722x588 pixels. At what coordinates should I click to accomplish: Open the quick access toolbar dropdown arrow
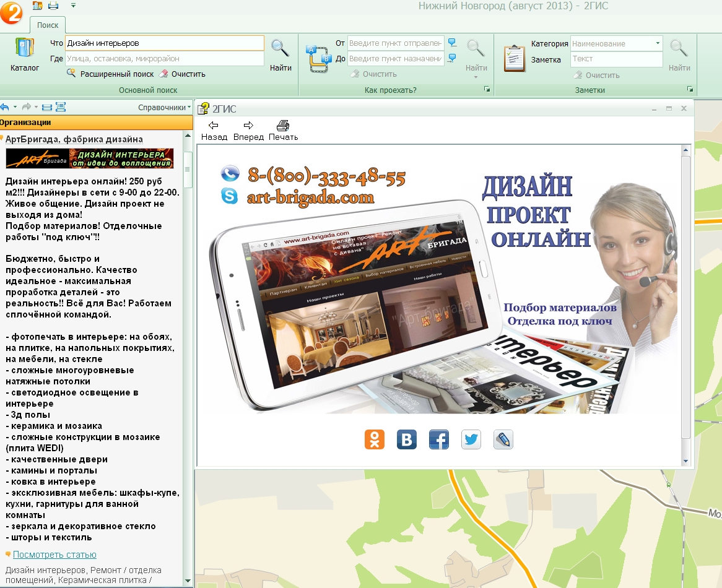tap(74, 6)
